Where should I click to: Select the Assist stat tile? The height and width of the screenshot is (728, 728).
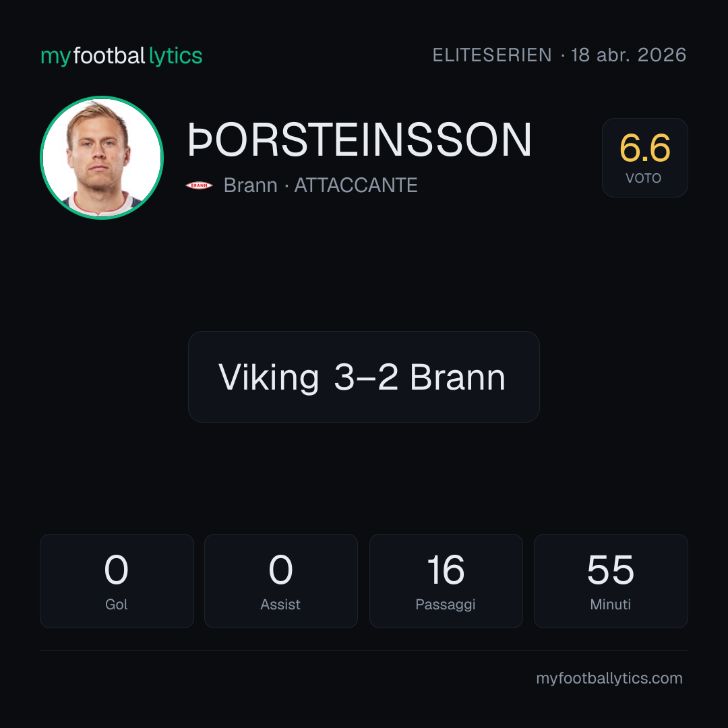tap(281, 581)
